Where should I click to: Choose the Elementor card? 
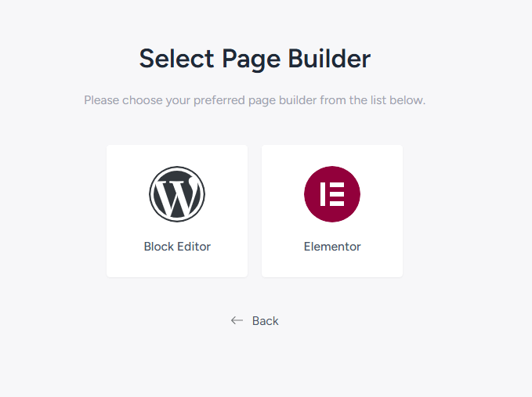(332, 211)
